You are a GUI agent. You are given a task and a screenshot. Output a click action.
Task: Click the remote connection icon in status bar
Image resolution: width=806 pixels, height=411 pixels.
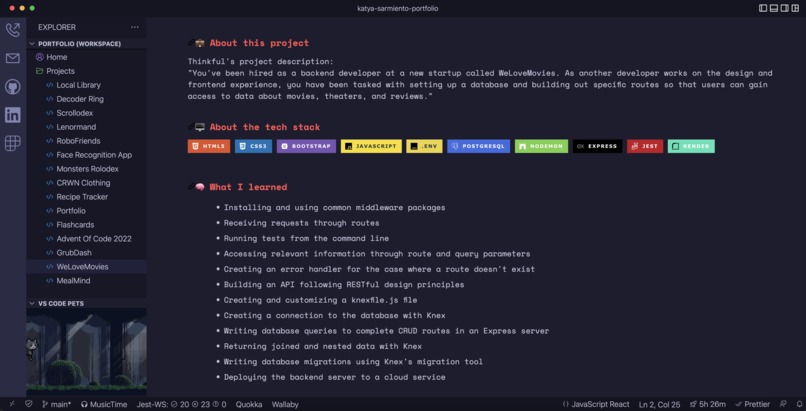[x=12, y=404]
